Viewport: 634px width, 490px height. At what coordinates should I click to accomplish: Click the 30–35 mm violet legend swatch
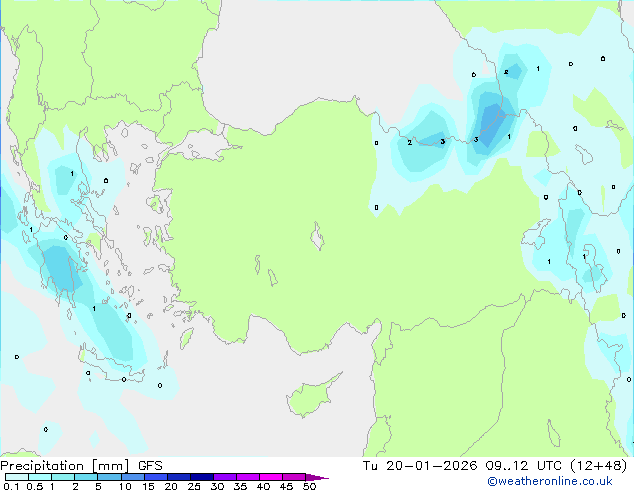224,477
